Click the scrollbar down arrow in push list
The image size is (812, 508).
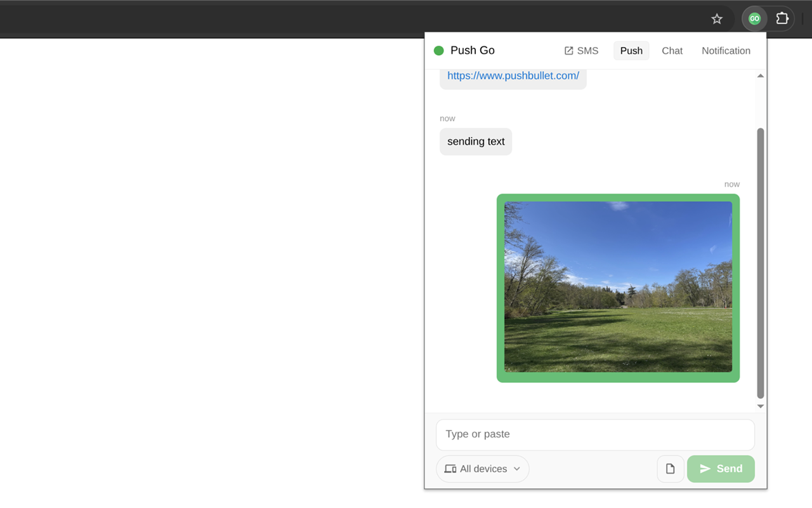(x=760, y=406)
